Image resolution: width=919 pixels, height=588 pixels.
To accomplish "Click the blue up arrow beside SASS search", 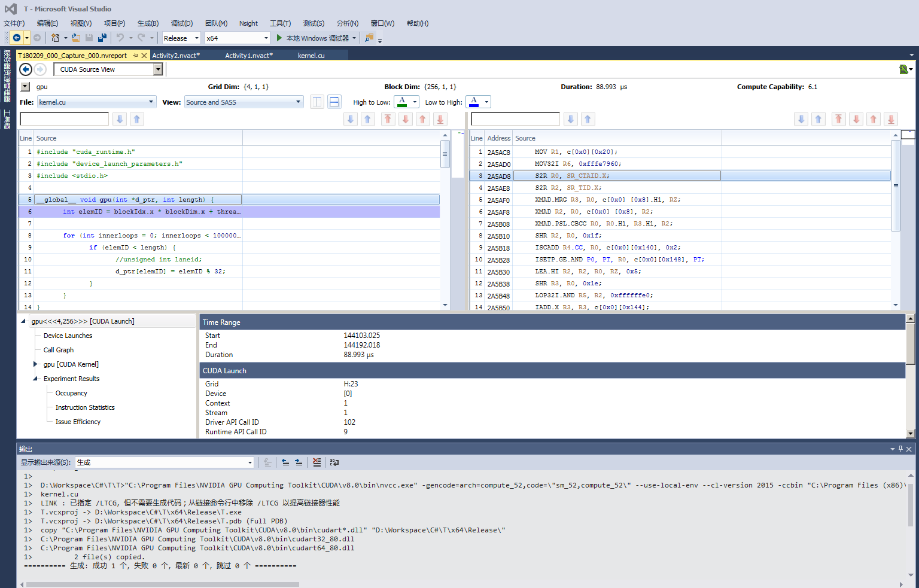I will pyautogui.click(x=588, y=119).
